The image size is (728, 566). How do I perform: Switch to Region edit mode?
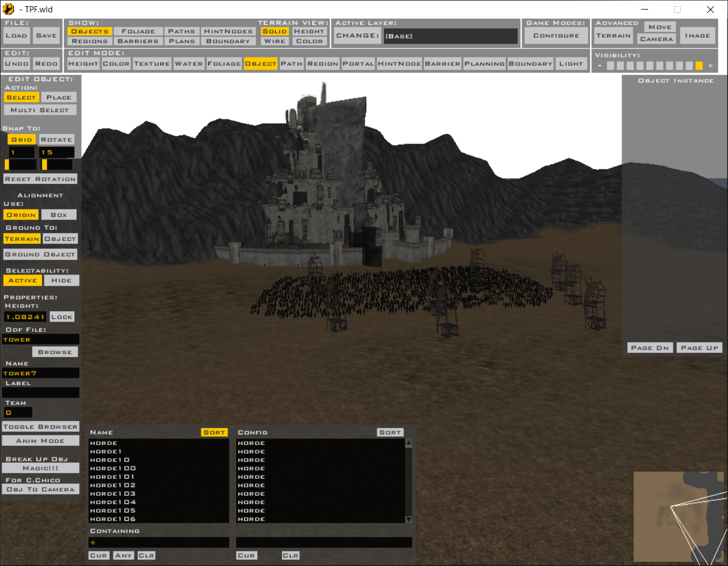[x=323, y=64]
